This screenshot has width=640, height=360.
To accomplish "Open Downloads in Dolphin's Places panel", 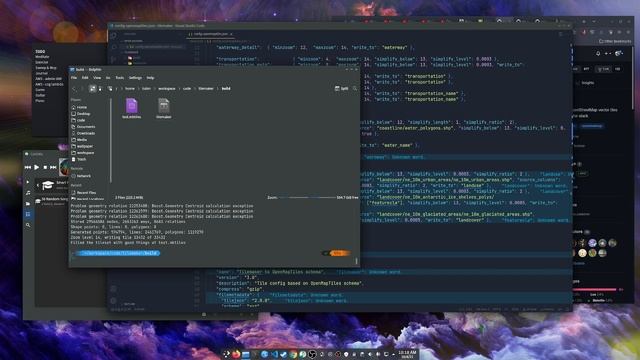I will pyautogui.click(x=83, y=133).
